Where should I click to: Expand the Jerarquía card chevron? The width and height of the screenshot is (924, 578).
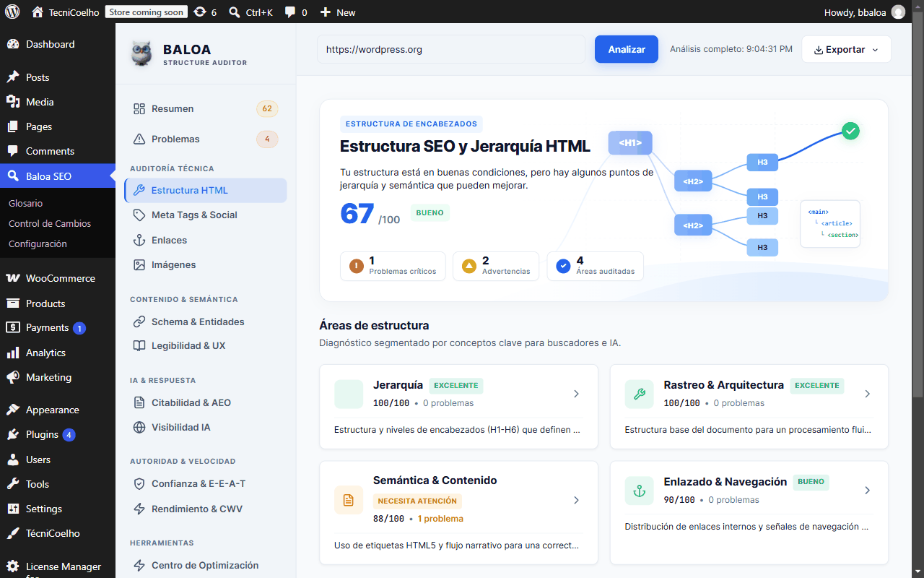[576, 394]
